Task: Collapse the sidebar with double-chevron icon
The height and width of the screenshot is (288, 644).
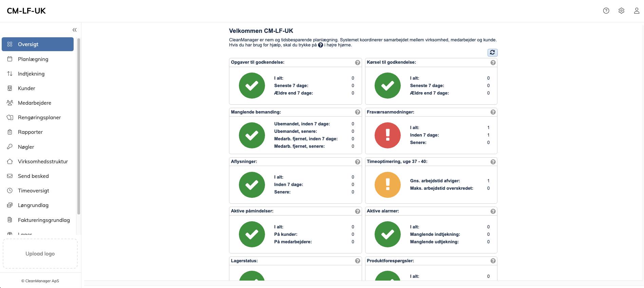Action: pos(75,30)
